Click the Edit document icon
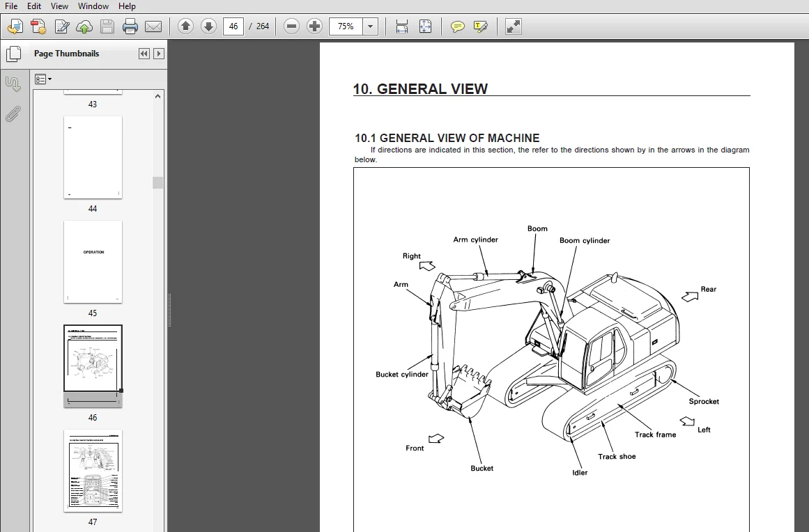This screenshot has height=532, width=809. [x=61, y=26]
